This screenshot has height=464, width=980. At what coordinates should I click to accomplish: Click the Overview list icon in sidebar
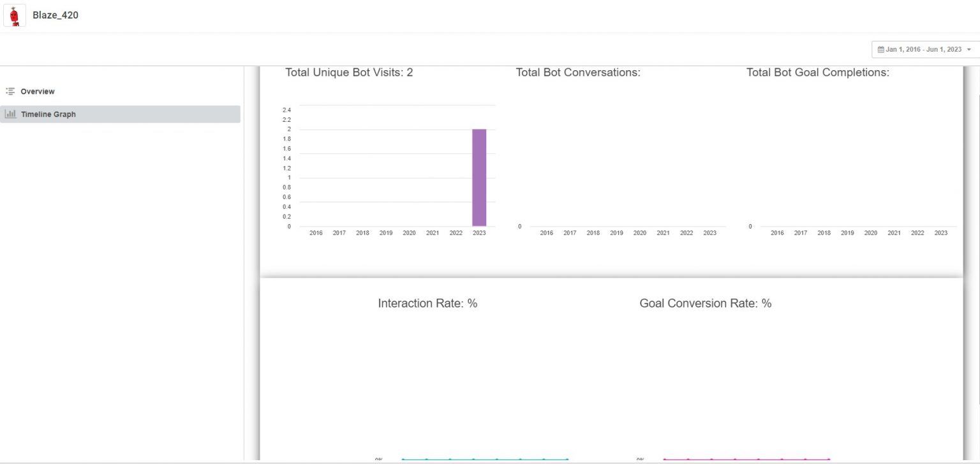[x=9, y=91]
